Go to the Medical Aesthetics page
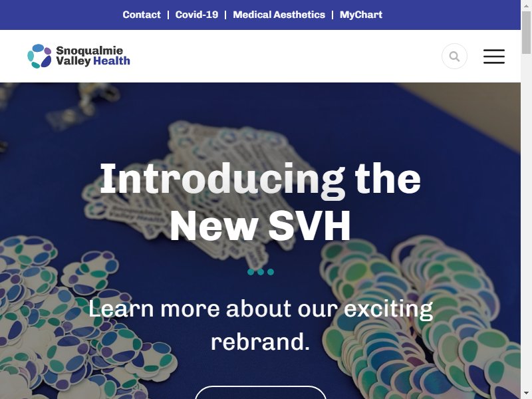532x399 pixels. coord(279,15)
